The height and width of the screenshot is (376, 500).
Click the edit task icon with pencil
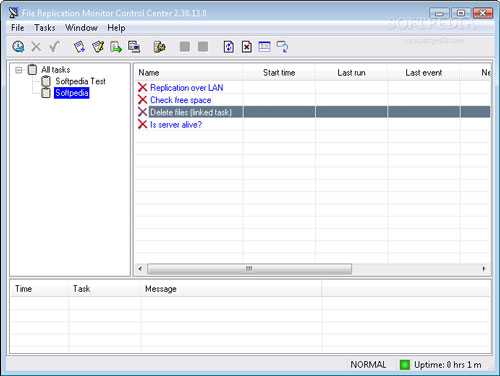coord(98,47)
